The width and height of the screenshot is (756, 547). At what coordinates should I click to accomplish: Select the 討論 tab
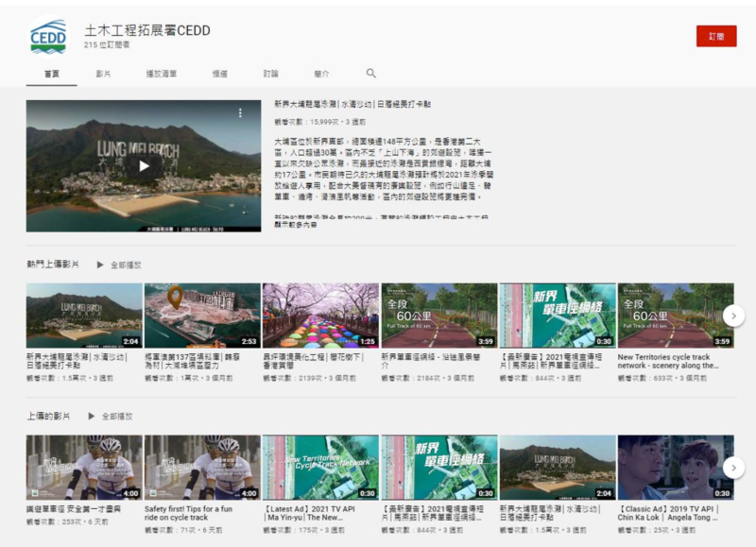(x=271, y=74)
